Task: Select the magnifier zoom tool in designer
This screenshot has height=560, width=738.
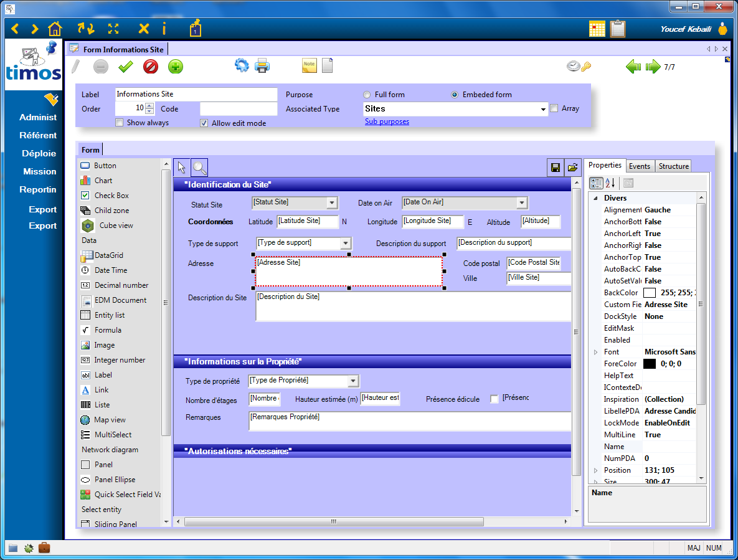Action: [199, 168]
